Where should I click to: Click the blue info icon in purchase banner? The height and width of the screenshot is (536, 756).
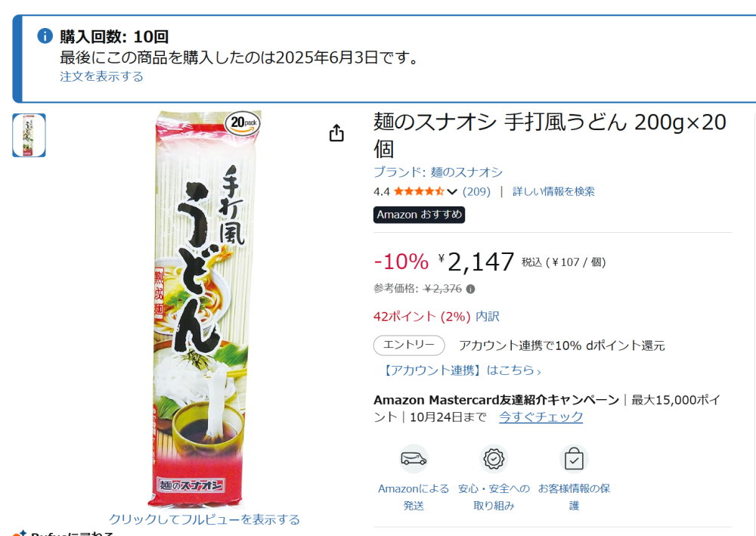click(x=45, y=36)
